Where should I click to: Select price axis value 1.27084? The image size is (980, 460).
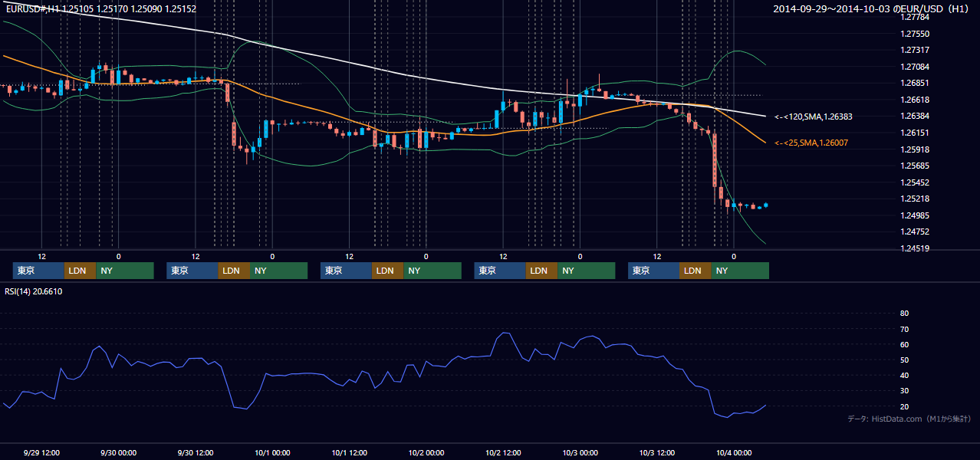pos(914,67)
